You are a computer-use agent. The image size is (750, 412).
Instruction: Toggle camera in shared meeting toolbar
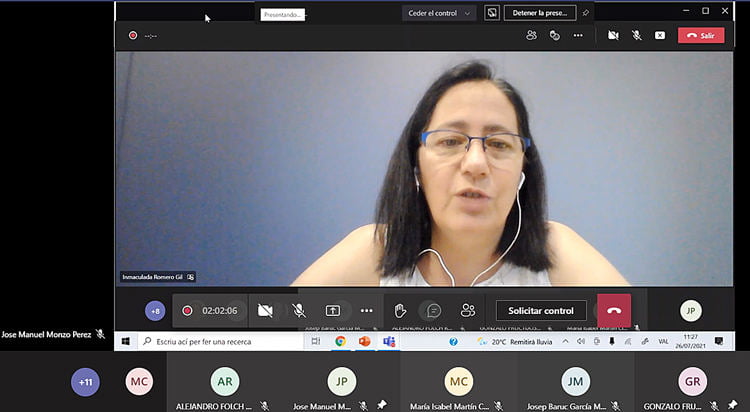coord(265,311)
